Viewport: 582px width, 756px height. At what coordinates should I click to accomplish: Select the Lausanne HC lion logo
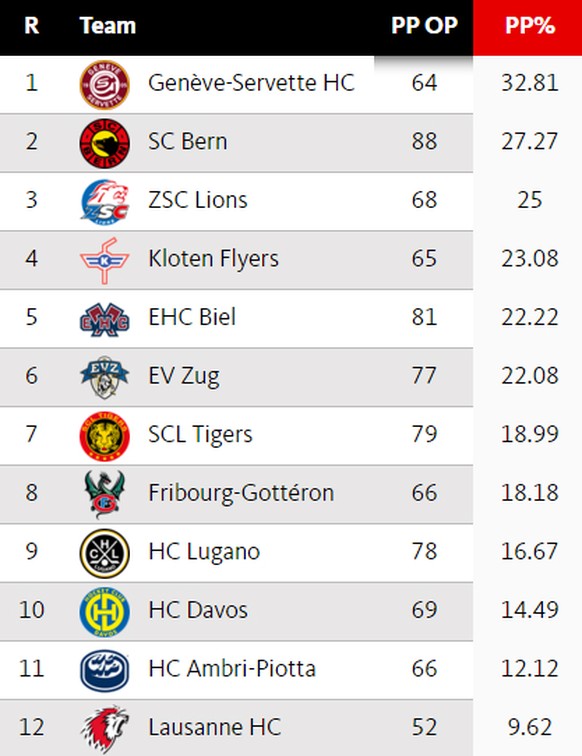pos(105,729)
